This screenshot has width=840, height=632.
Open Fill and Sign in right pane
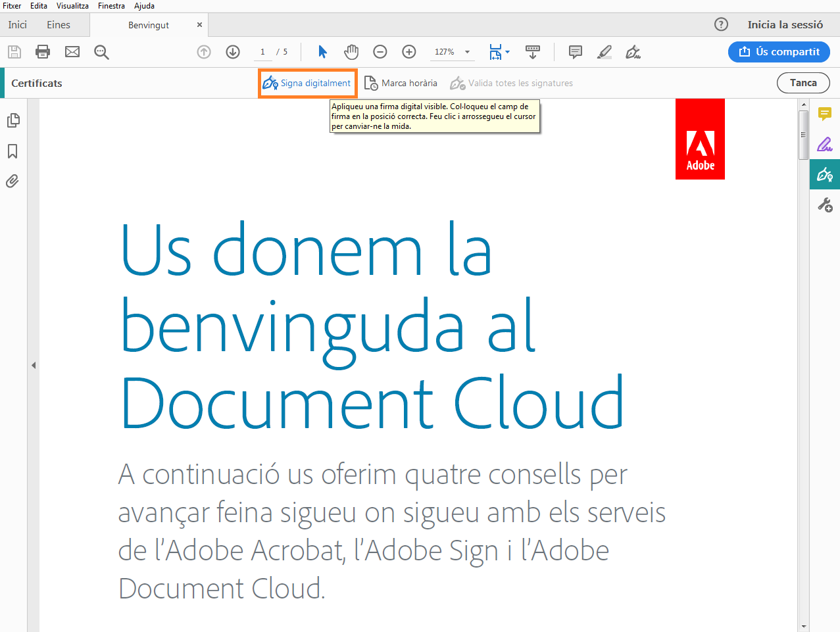click(825, 144)
